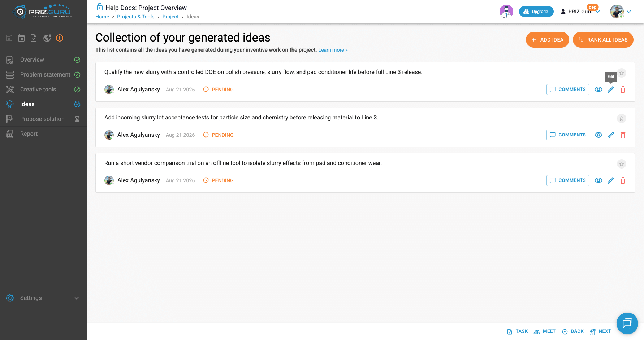Click the Upgrade button
644x340 pixels.
tap(536, 12)
